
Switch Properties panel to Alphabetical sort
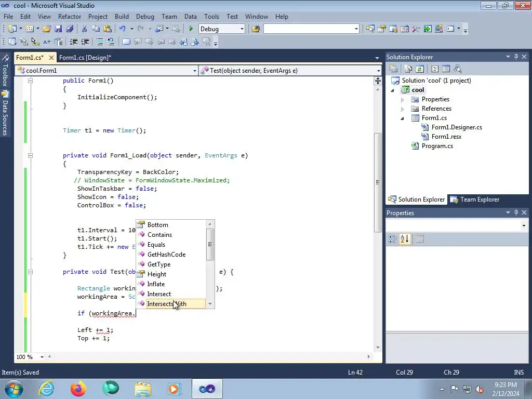click(404, 239)
